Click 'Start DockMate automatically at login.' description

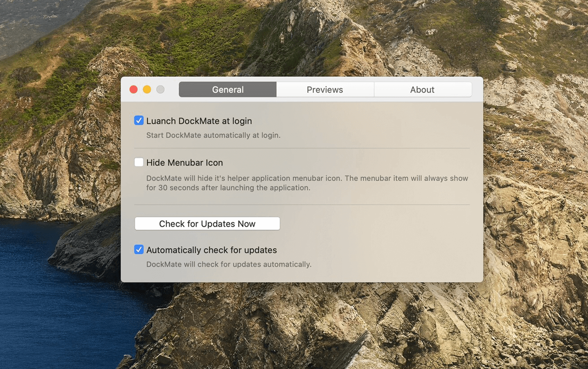point(213,135)
